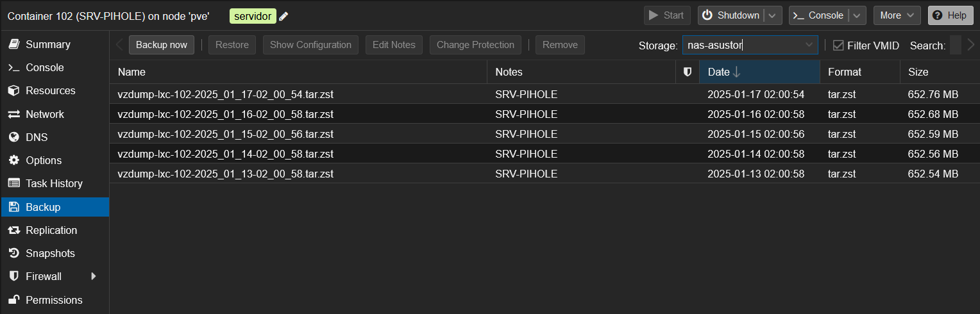Screen dimensions: 980x314
Task: Open the Permissions page
Action: pyautogui.click(x=54, y=300)
